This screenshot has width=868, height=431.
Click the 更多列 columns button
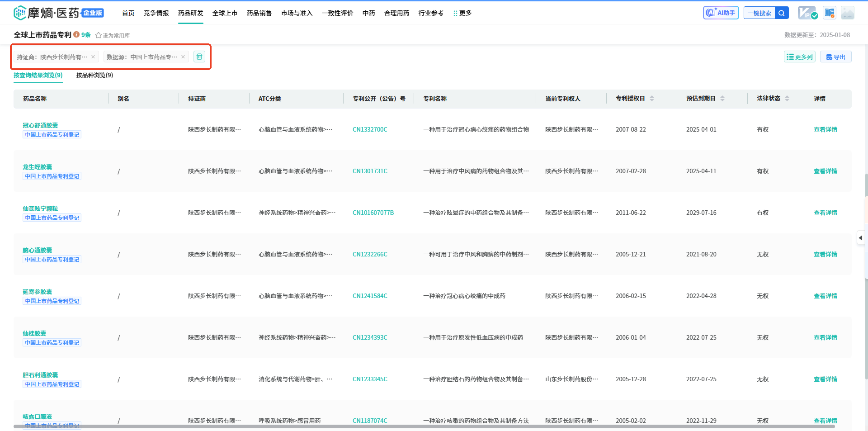pos(799,57)
